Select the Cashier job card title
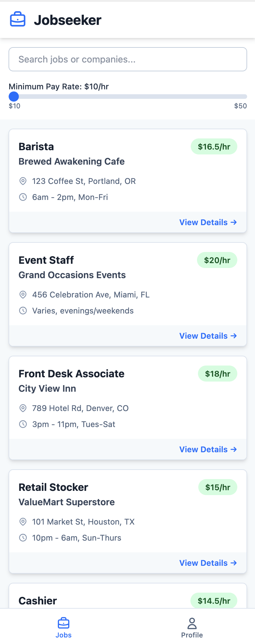Screen dimensions: 255x644 coord(38,601)
